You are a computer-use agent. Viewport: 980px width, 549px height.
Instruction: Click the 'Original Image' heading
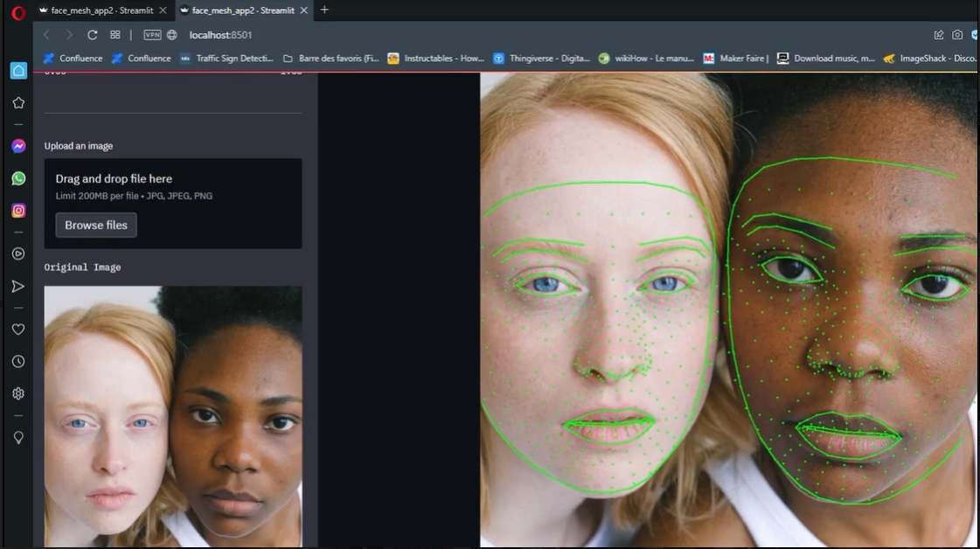[x=82, y=267]
